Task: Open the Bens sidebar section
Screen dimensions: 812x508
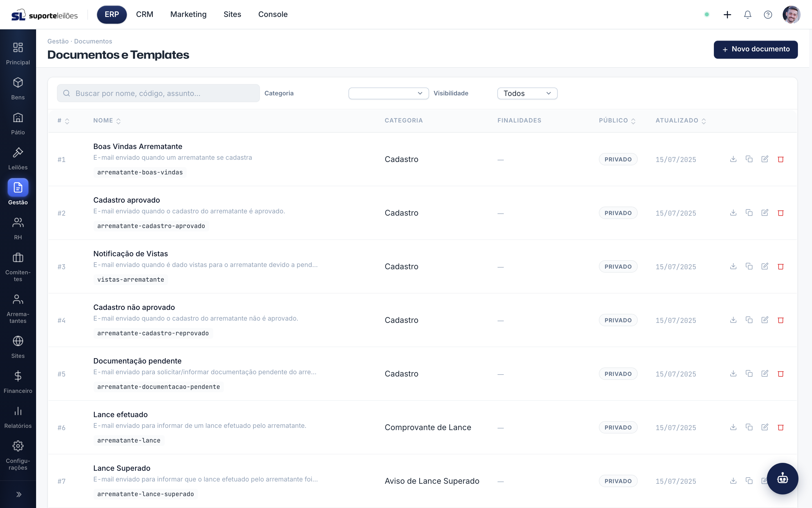Action: coord(18,88)
